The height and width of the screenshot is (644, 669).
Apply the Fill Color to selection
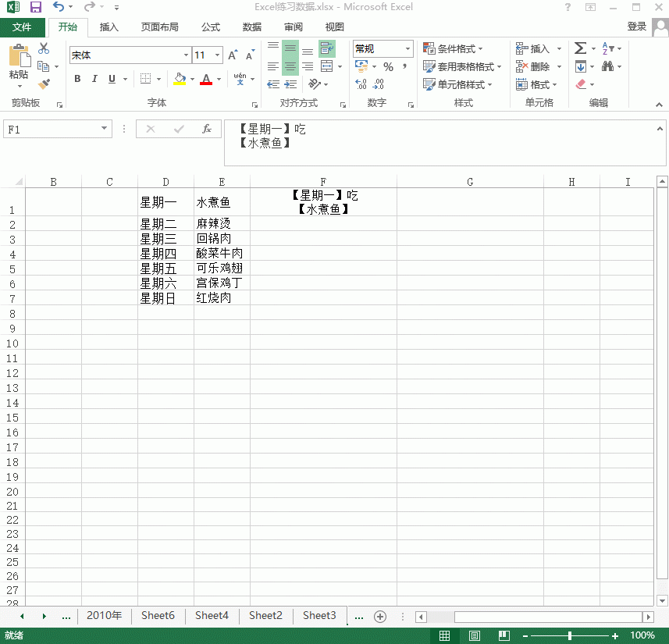pos(180,79)
